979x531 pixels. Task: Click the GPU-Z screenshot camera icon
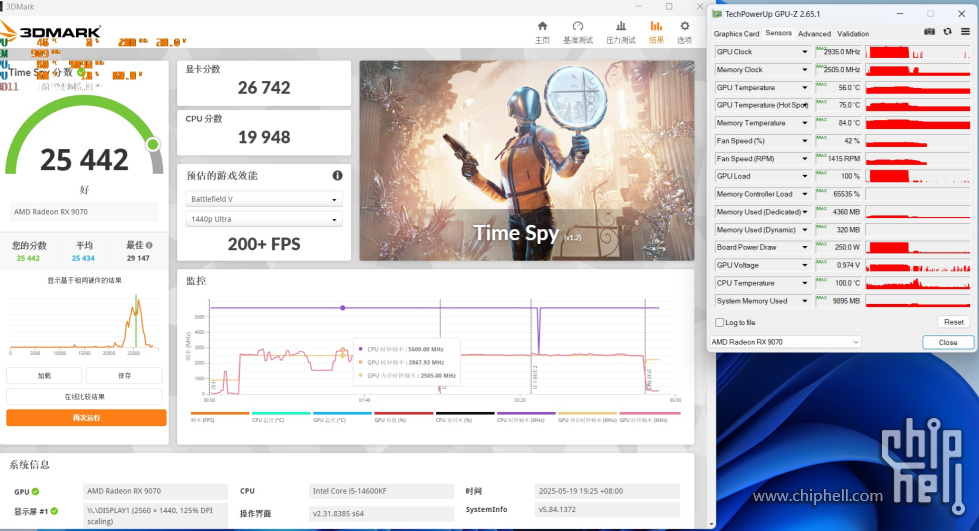[930, 31]
